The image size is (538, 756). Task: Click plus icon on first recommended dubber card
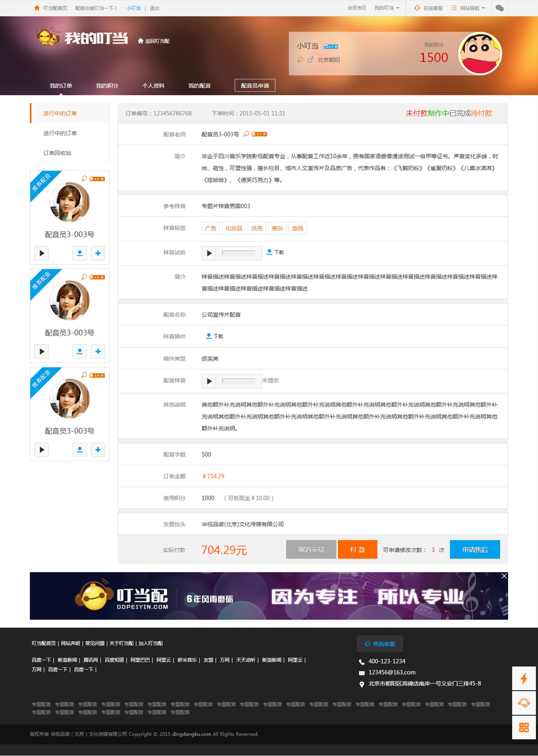point(98,253)
